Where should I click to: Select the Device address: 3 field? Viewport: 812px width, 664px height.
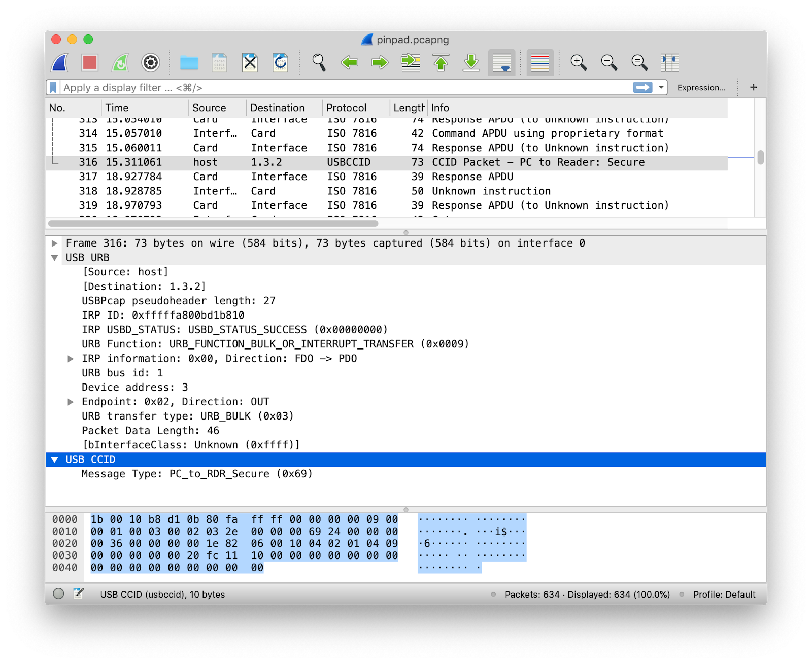coord(134,388)
